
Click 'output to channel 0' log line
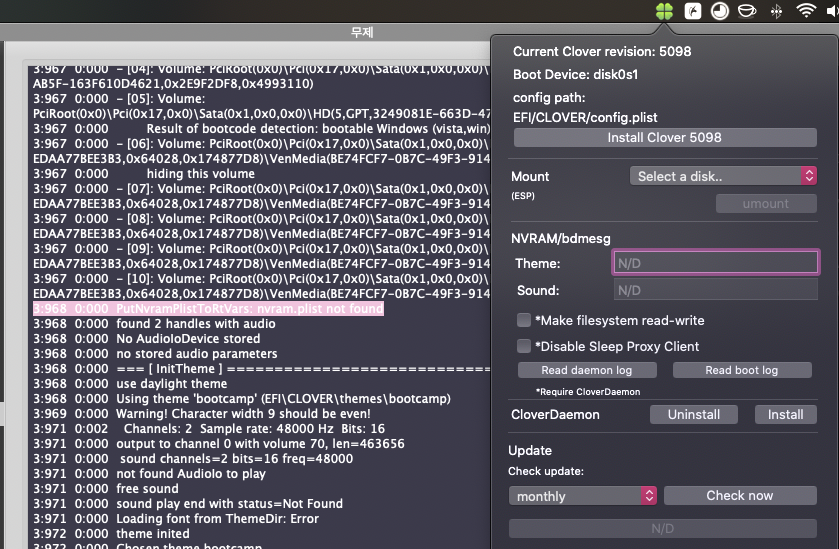tap(219, 444)
